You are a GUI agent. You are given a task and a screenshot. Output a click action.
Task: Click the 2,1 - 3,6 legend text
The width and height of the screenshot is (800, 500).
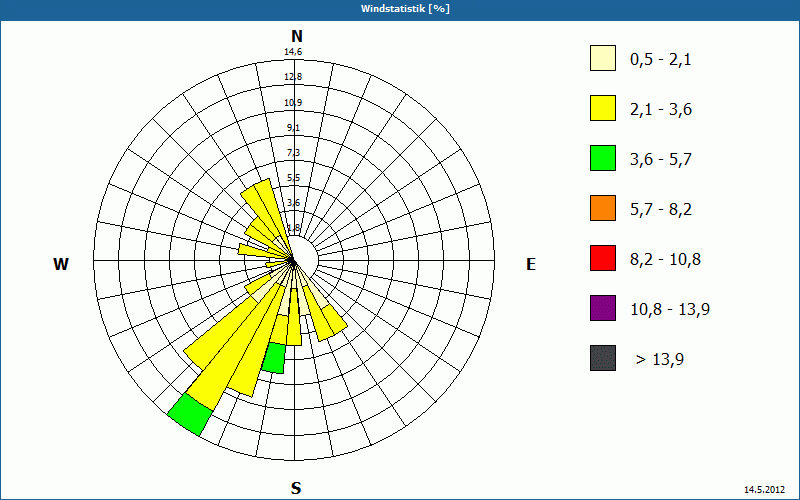click(661, 110)
